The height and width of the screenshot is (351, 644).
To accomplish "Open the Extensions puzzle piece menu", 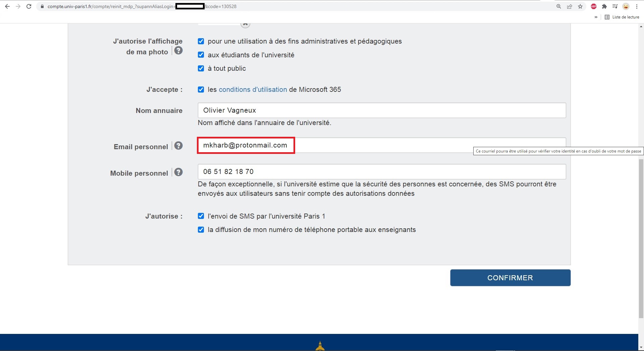I will 604,6.
